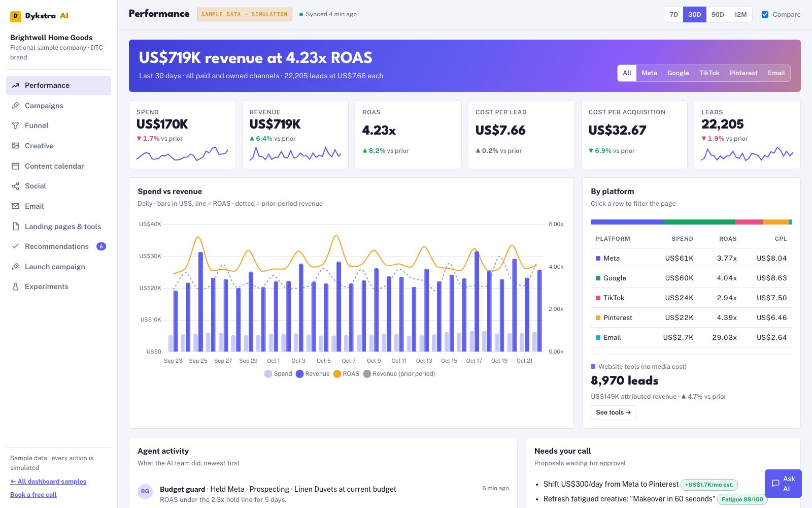Click the Campaigns rocket icon
The image size is (812, 508).
pyautogui.click(x=16, y=106)
